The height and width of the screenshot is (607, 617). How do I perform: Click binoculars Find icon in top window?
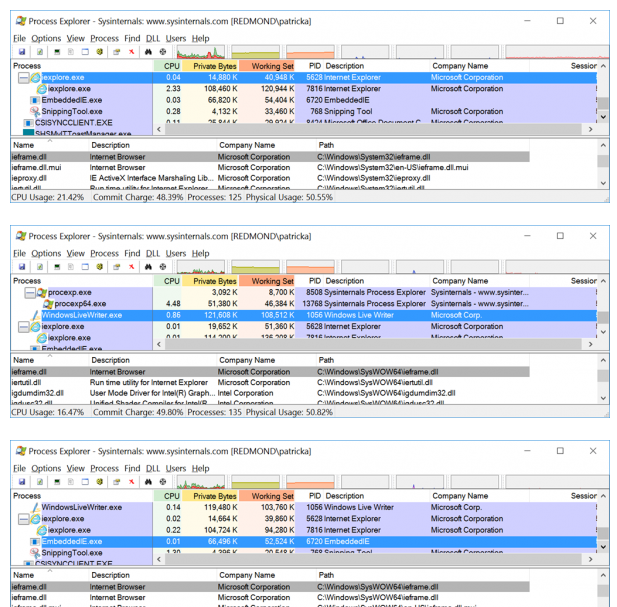click(x=148, y=52)
